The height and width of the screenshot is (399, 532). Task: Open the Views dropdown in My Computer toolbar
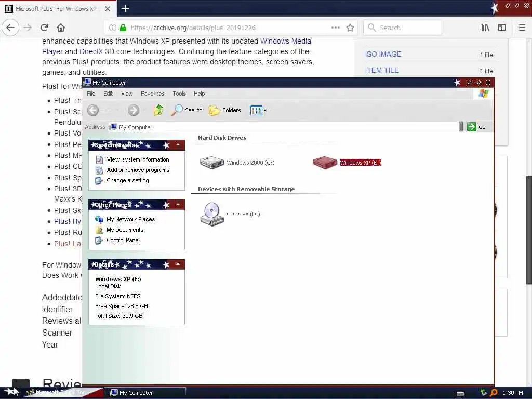coord(258,110)
